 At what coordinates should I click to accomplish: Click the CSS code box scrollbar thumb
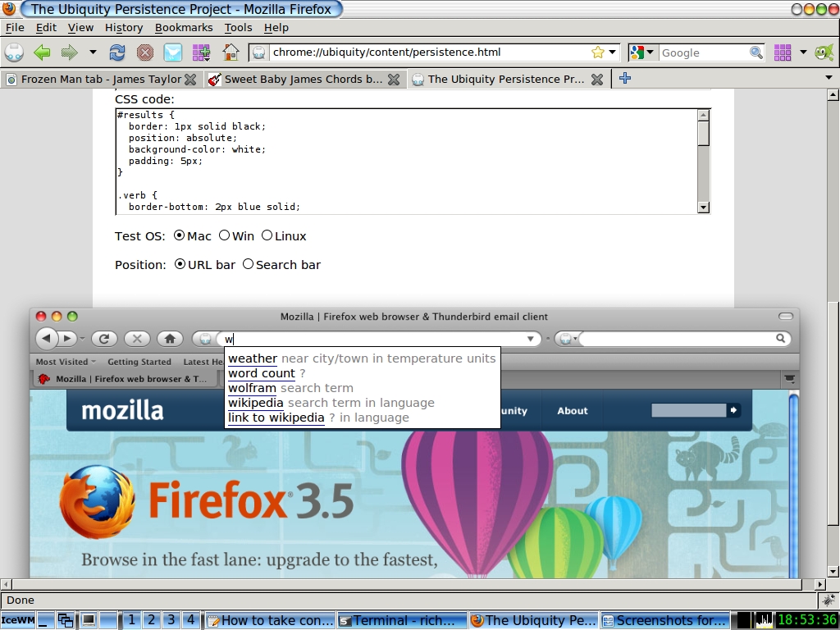[703, 133]
